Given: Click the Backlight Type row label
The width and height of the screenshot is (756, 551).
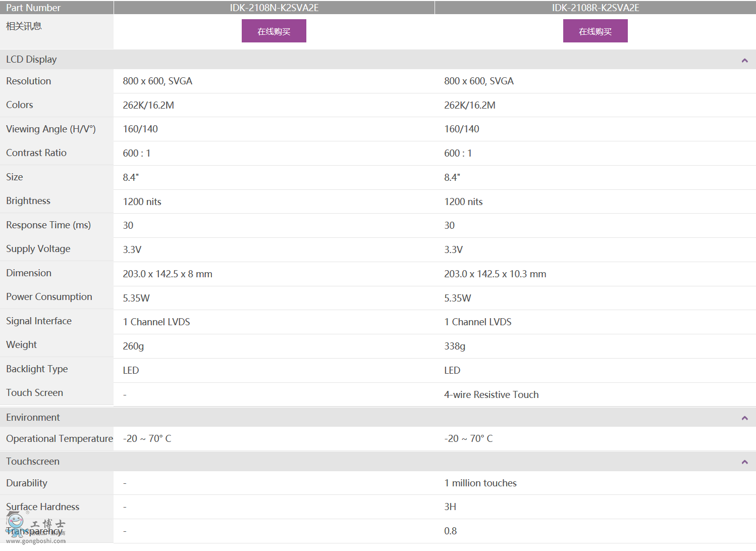Looking at the screenshot, I should 37,369.
